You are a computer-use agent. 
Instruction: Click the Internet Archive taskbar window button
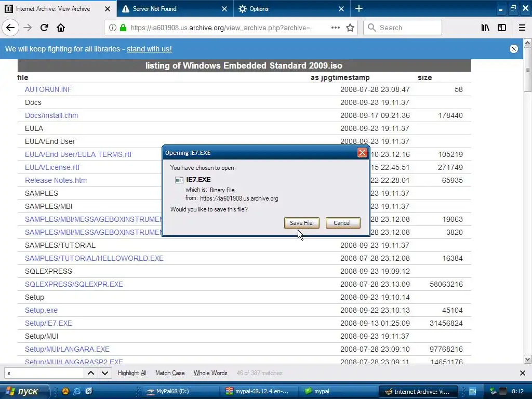coord(418,392)
